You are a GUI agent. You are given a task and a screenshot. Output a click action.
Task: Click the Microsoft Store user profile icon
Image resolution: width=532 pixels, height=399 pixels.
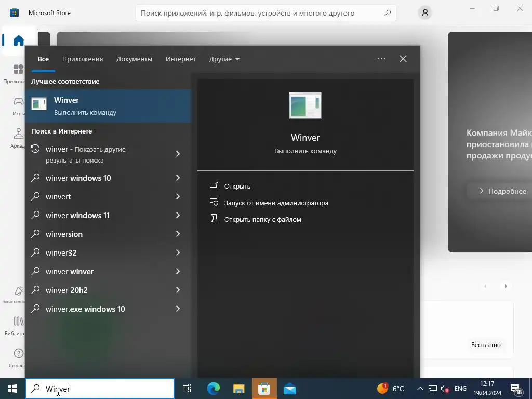pyautogui.click(x=425, y=13)
